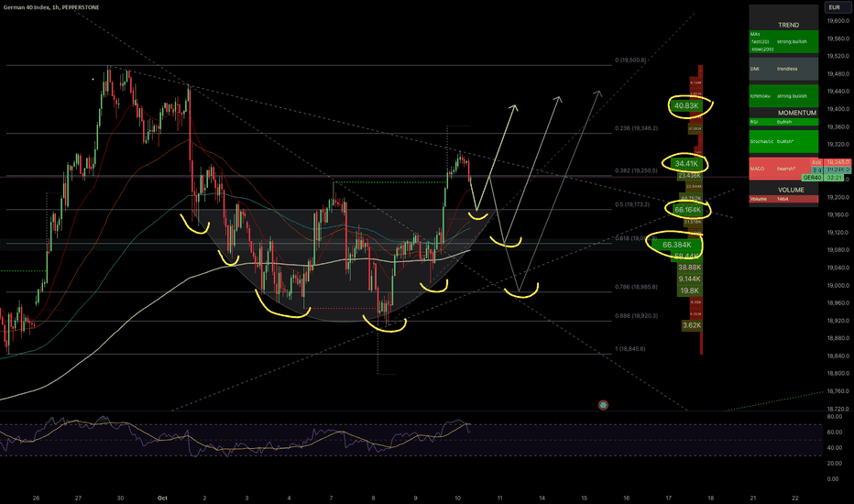Click the RSI scale value 0.00

pos(833,479)
